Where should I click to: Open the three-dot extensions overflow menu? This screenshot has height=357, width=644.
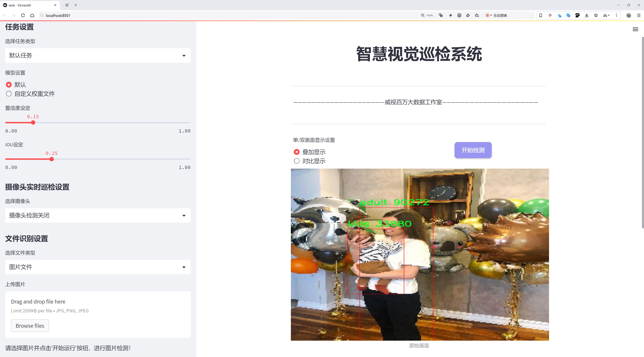coord(616,15)
